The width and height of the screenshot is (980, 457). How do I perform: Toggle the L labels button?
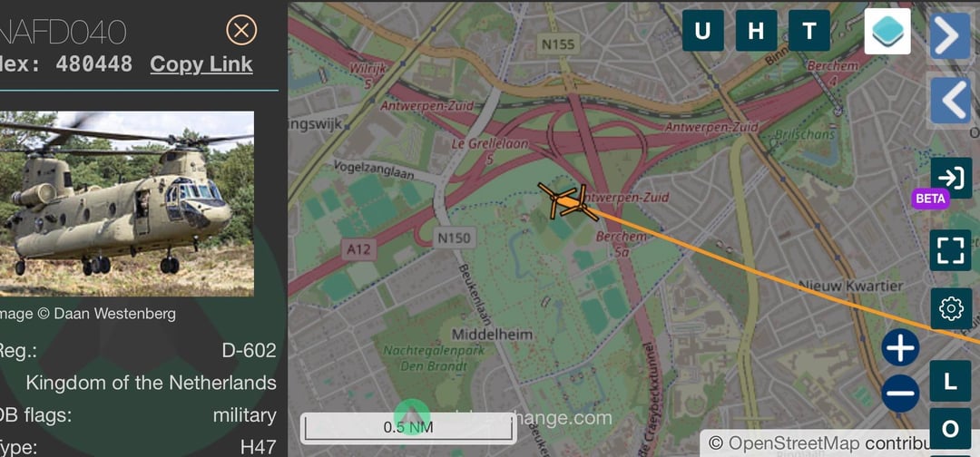click(950, 381)
